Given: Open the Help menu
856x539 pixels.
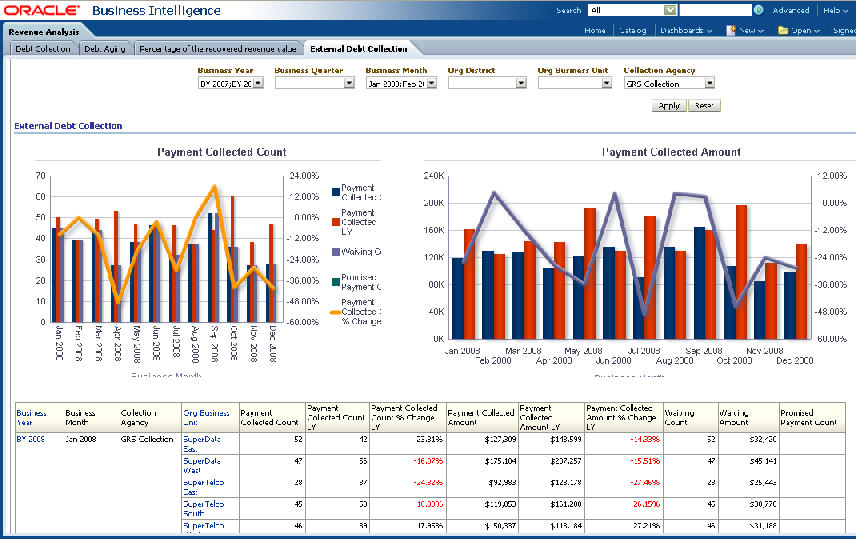Looking at the screenshot, I should click(835, 10).
